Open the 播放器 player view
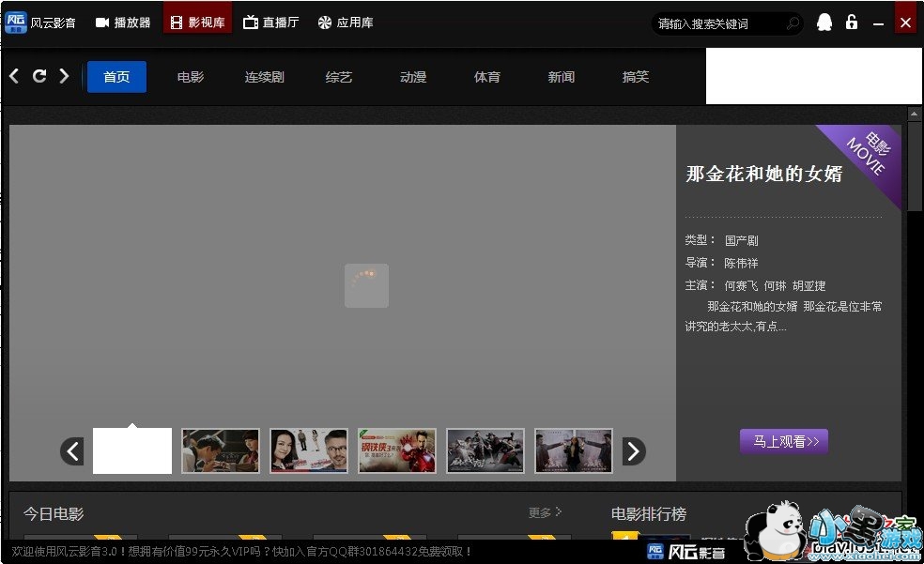This screenshot has width=924, height=564. click(x=123, y=23)
